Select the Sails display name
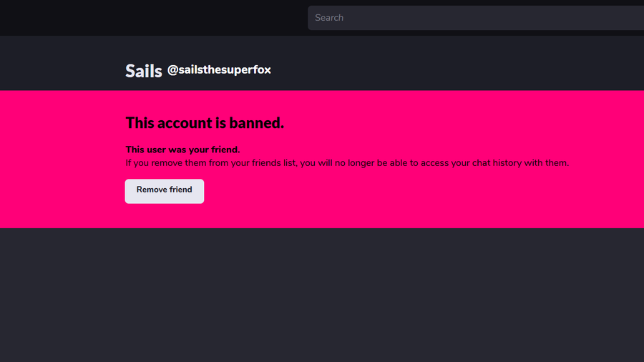Viewport: 644px width, 362px height. 144,71
